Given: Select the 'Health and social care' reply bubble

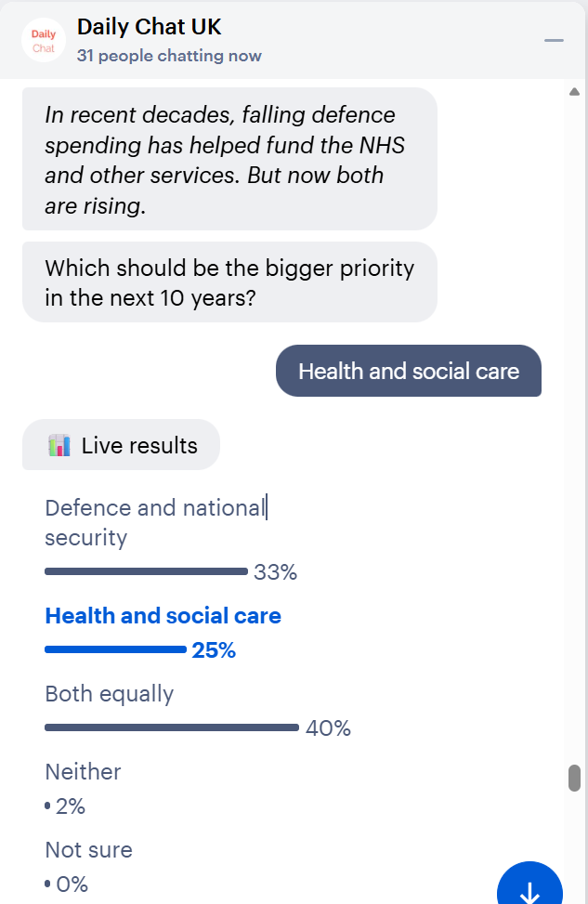Looking at the screenshot, I should 409,372.
